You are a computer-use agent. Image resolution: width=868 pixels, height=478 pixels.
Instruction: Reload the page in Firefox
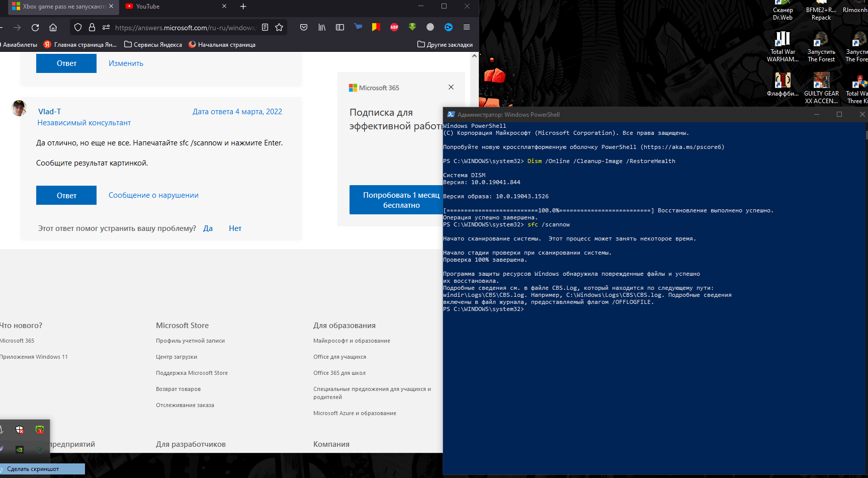35,28
